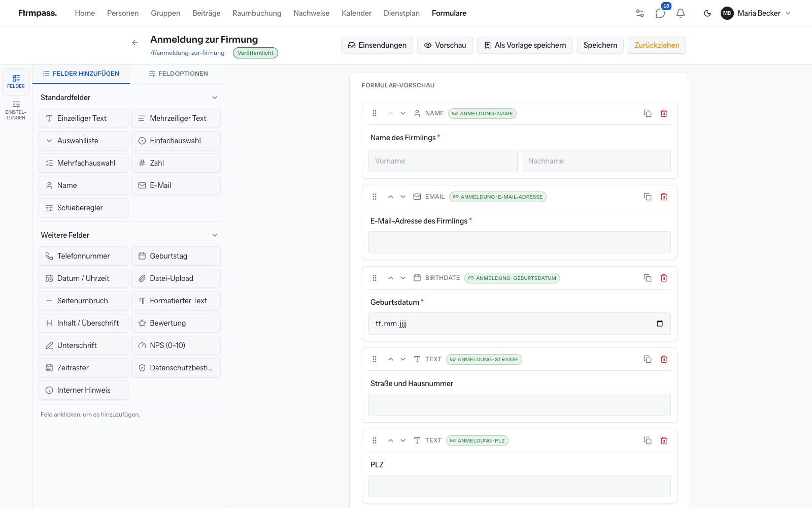The height and width of the screenshot is (508, 812).
Task: Move Email field up
Action: click(391, 197)
